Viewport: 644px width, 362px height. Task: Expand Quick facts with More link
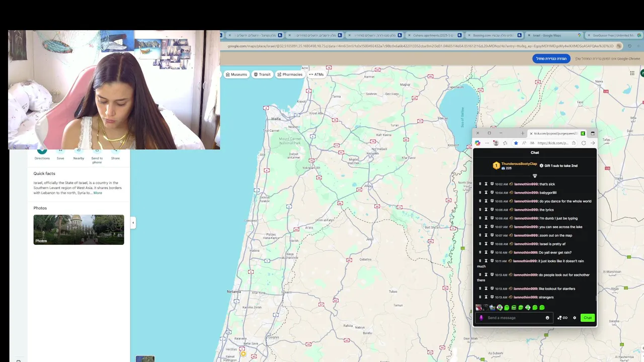98,193
